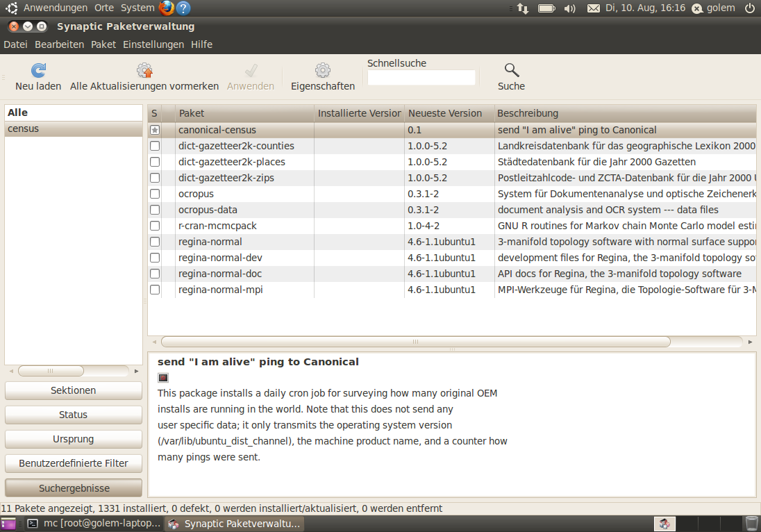Open the golem user session menu

714,8
